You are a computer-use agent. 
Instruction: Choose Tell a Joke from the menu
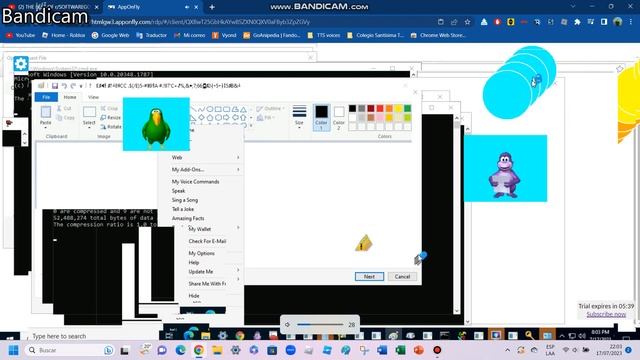[183, 209]
